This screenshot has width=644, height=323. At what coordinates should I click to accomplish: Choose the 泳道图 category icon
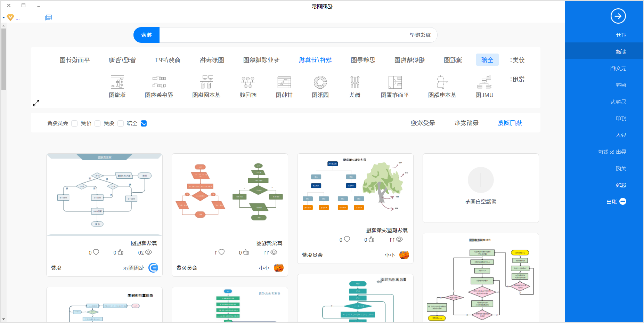coord(117,82)
